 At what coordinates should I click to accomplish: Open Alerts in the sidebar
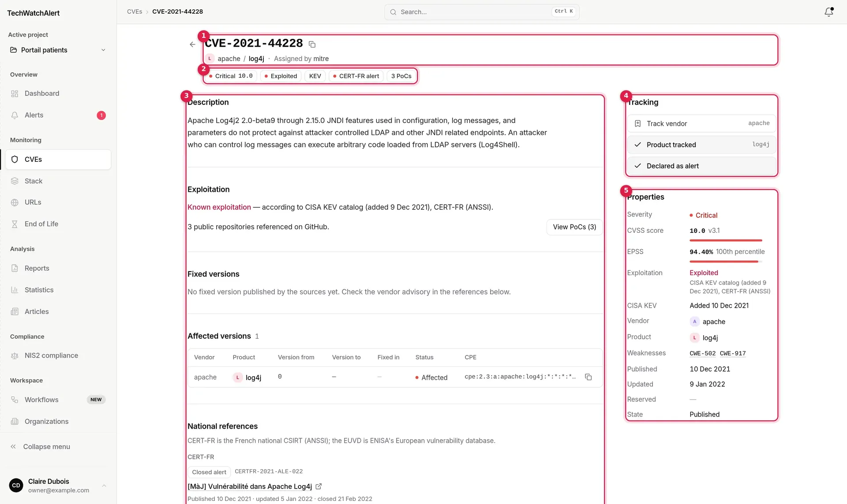click(58, 115)
